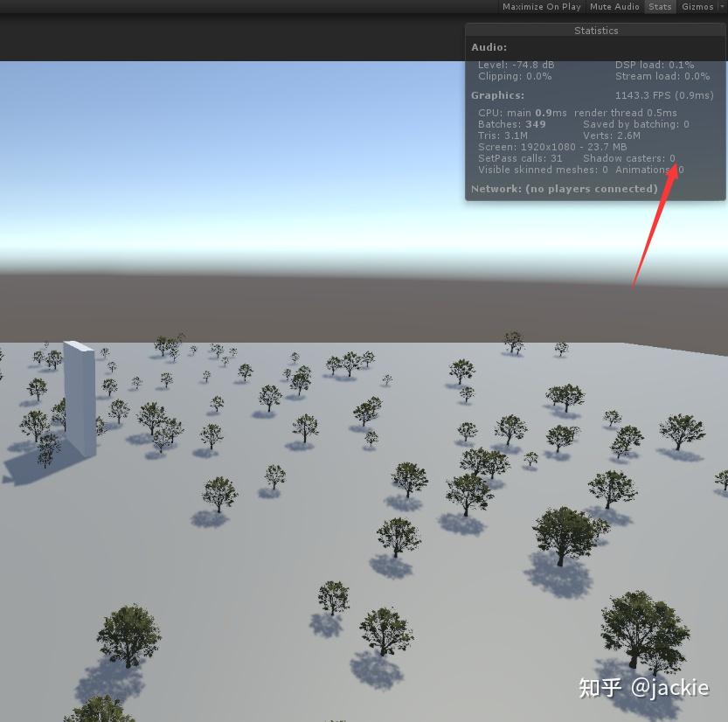The image size is (728, 722).
Task: Select the 'Tris: 3.1M' statistic
Action: click(503, 135)
